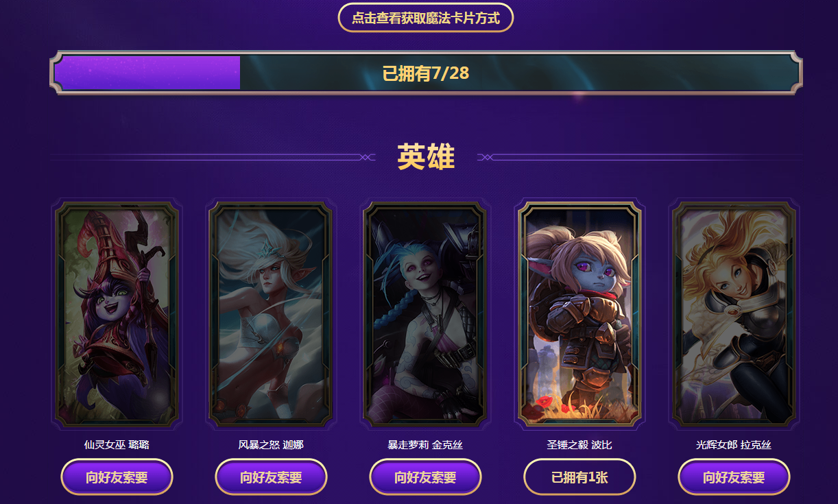The image size is (838, 504).
Task: Click 已拥有1张 button under 波比
Action: pyautogui.click(x=579, y=477)
